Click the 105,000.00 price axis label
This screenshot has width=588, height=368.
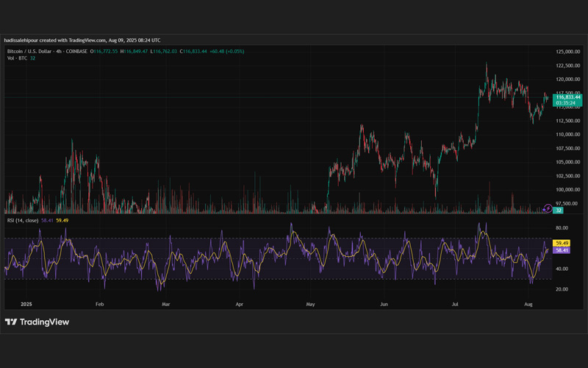(x=568, y=162)
